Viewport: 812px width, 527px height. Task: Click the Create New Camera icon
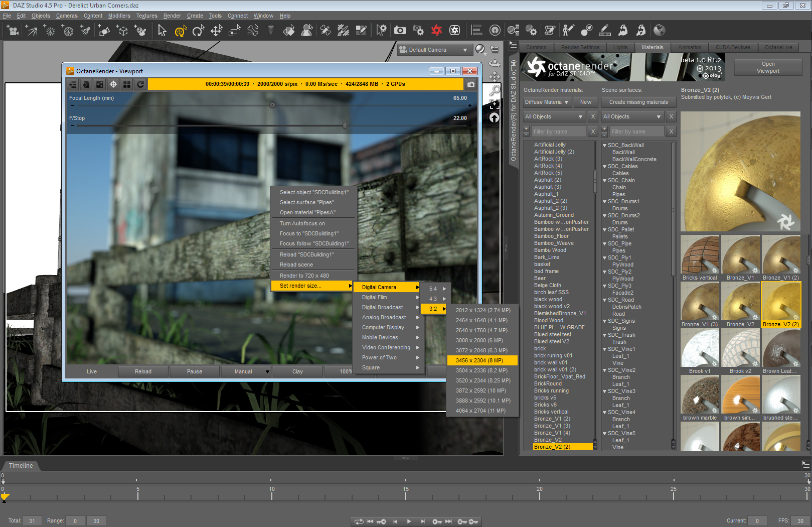(13, 31)
